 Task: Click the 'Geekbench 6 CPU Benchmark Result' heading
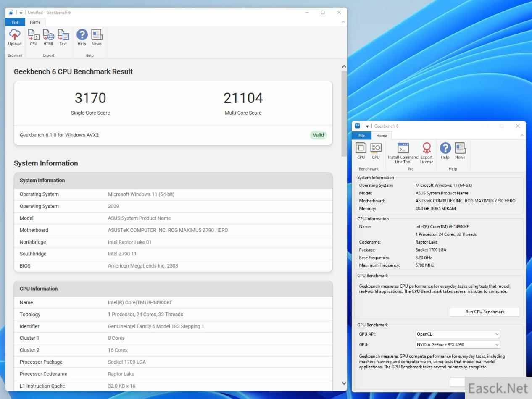pos(73,71)
